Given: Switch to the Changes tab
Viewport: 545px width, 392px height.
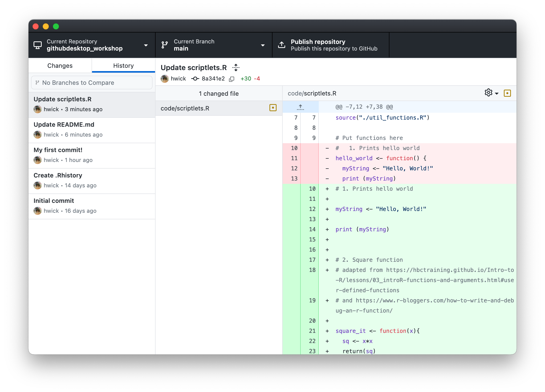Looking at the screenshot, I should click(60, 66).
